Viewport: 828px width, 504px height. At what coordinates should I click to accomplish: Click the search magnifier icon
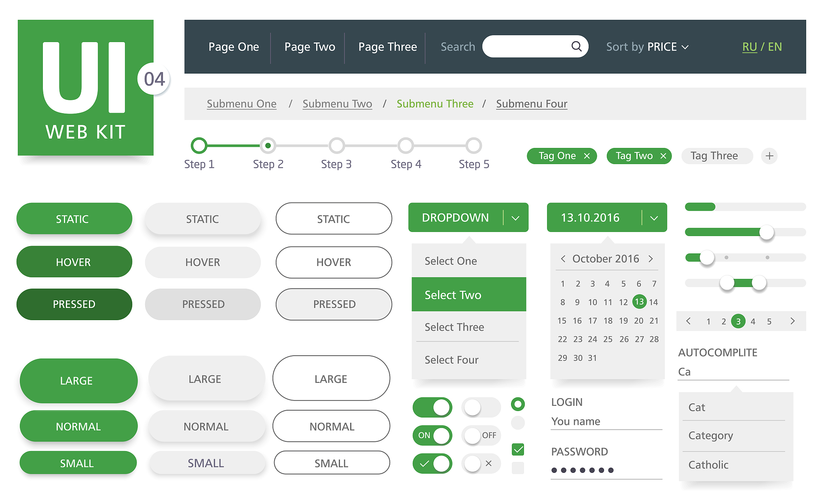pyautogui.click(x=577, y=46)
